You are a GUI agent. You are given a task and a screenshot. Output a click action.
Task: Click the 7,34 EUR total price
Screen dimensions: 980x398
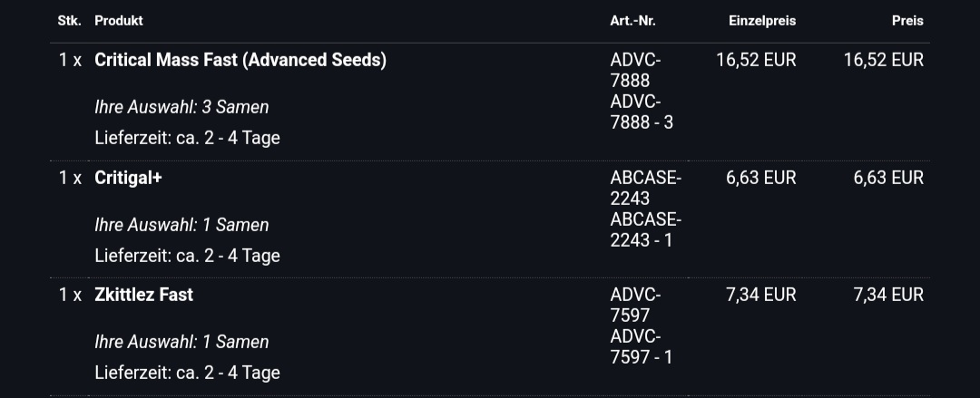[888, 295]
